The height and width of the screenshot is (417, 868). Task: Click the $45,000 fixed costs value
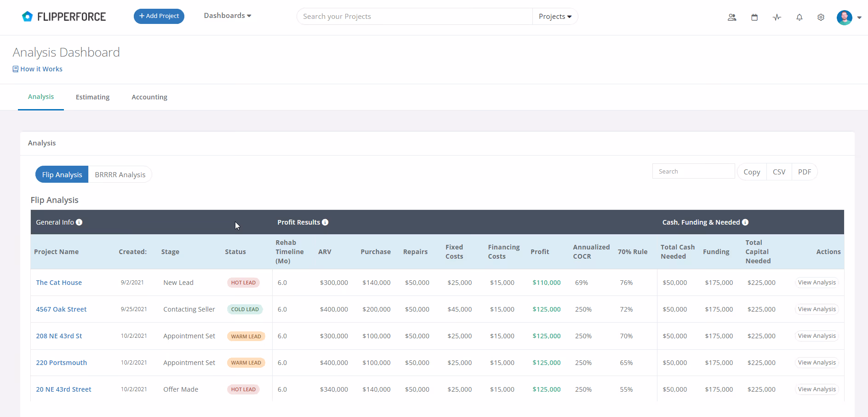pyautogui.click(x=460, y=309)
